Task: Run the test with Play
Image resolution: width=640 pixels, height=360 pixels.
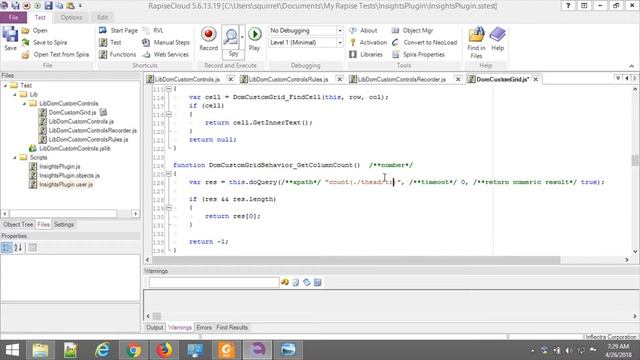Action: point(255,39)
